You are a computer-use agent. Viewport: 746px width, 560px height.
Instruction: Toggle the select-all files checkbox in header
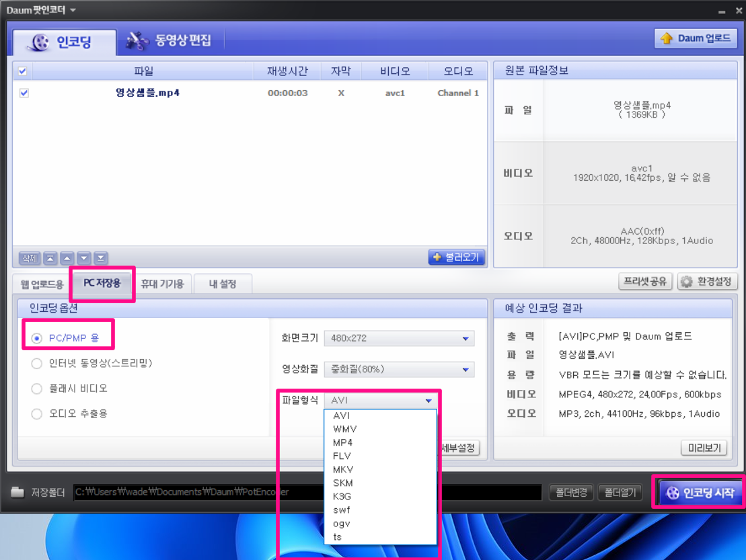click(x=22, y=71)
